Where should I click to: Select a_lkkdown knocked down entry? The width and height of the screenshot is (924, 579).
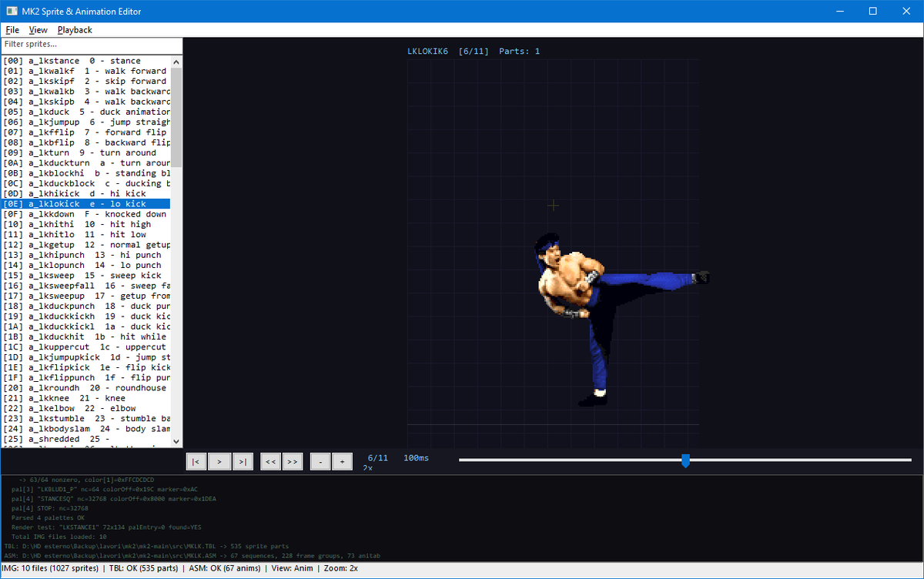86,214
